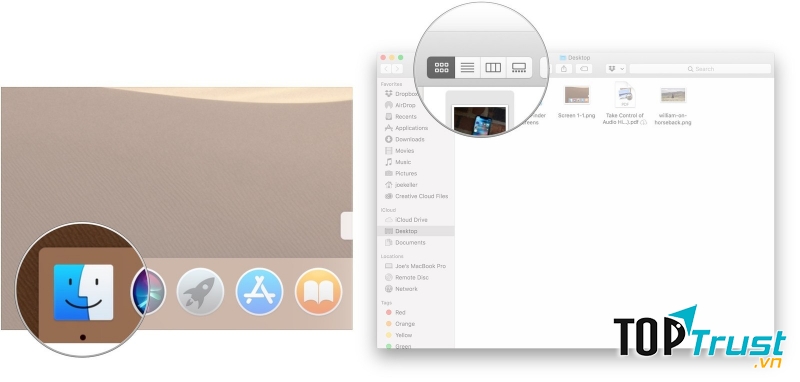This screenshot has height=382, width=800.
Task: Switch Finder to gallery view
Action: point(519,67)
